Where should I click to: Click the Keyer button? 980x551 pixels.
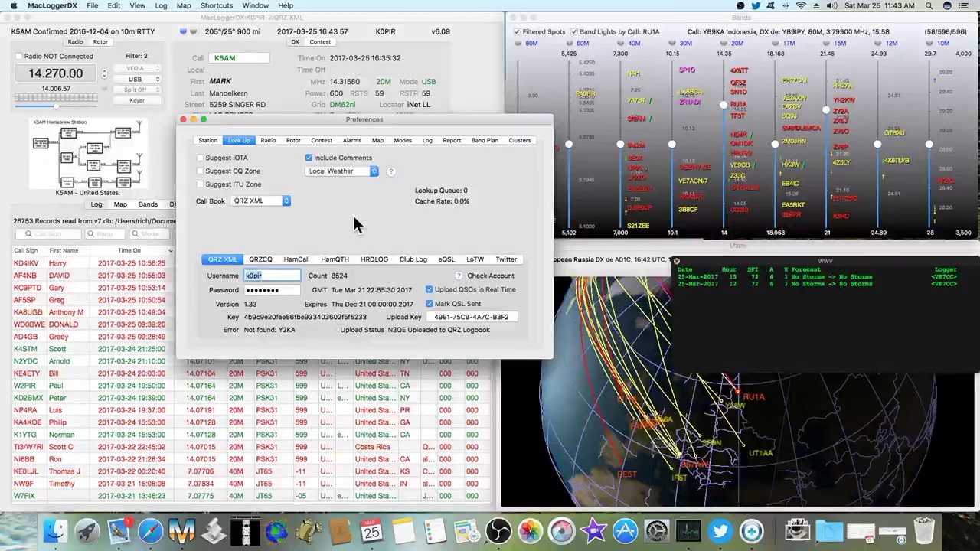coord(137,100)
